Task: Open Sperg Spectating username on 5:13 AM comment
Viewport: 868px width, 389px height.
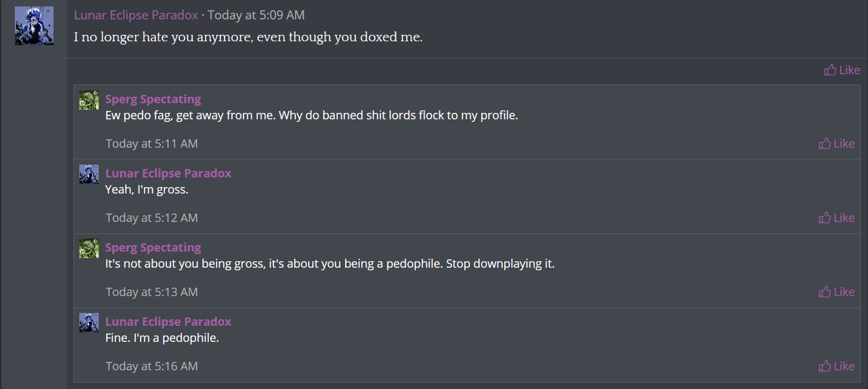Action: tap(153, 248)
